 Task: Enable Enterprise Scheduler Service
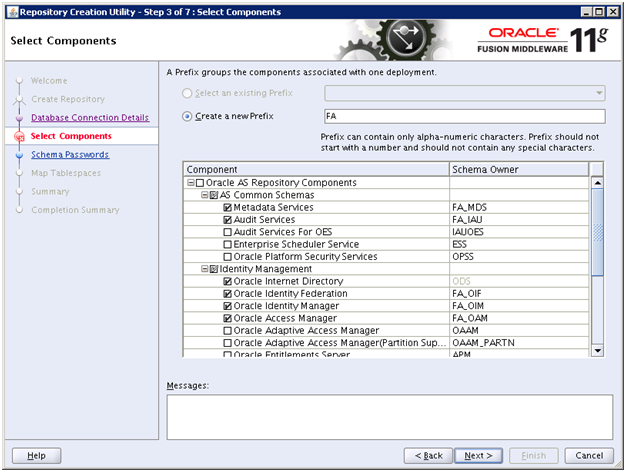click(x=228, y=244)
